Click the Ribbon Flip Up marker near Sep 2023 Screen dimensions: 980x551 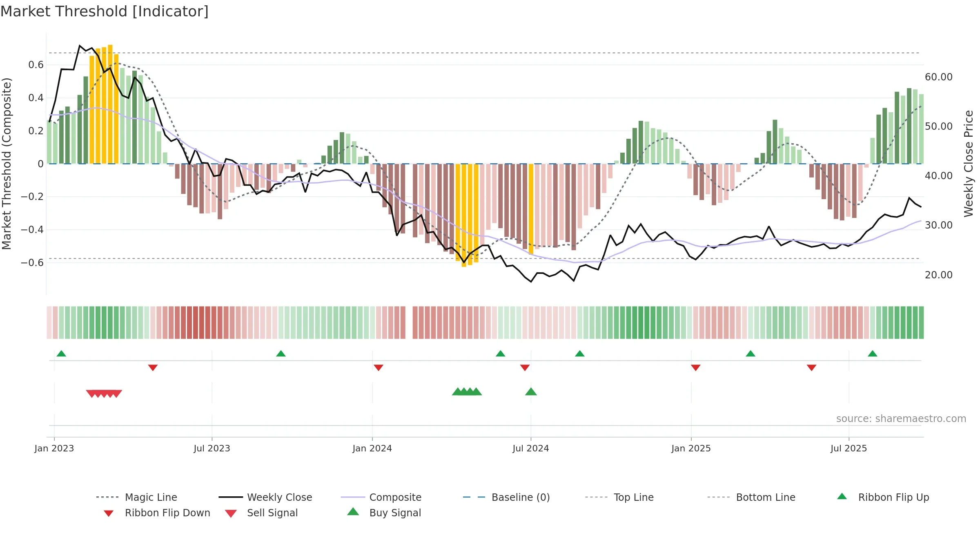[x=281, y=353]
